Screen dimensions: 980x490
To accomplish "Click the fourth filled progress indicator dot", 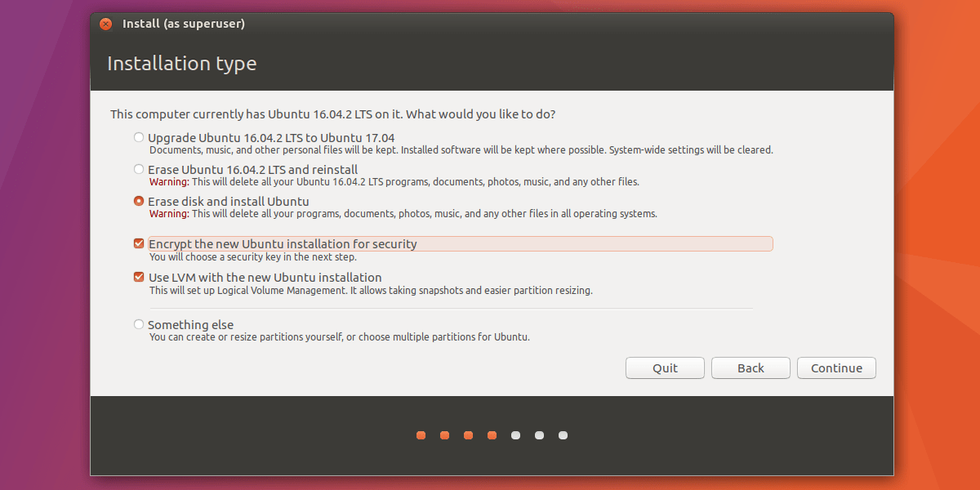I will [492, 435].
